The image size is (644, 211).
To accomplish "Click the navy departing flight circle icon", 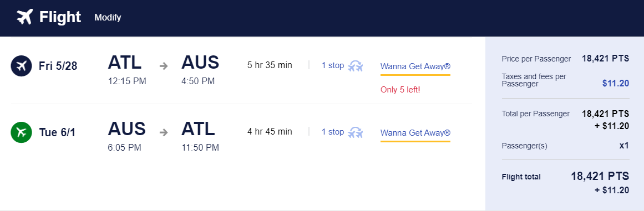I will coord(21,65).
